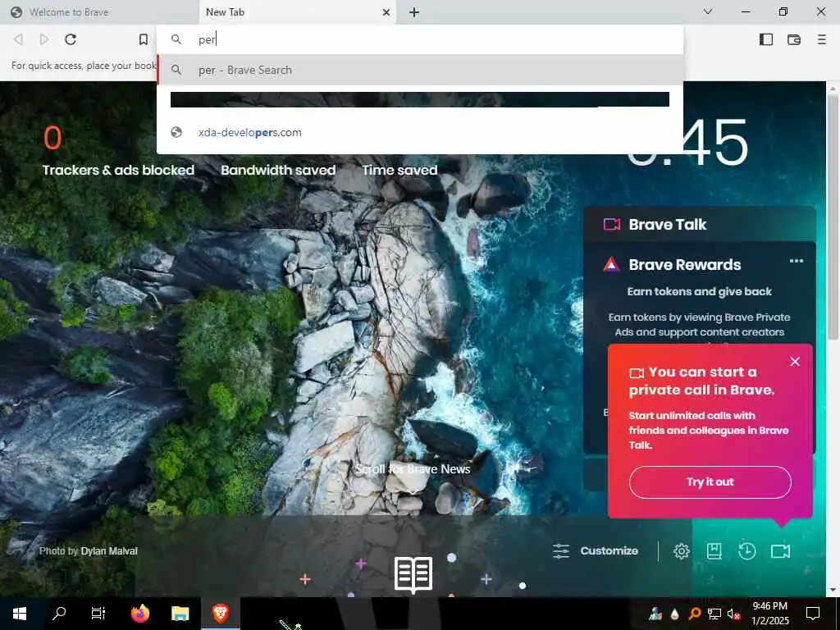840x630 pixels.
Task: Click the Brave Talk camera icon
Action: point(612,224)
